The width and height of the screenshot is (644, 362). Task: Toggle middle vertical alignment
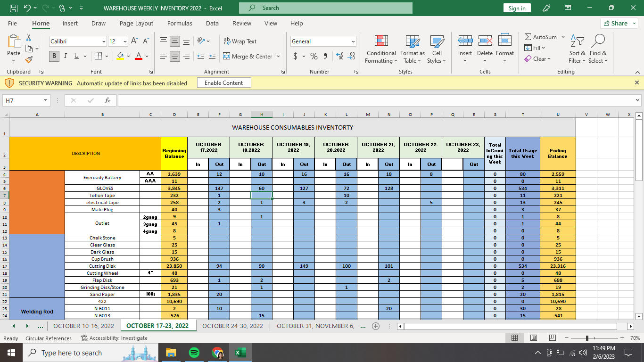pos(175,41)
